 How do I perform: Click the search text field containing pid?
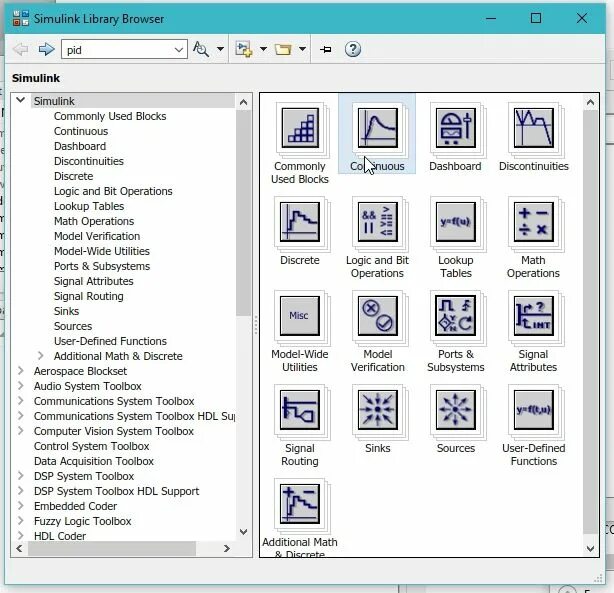pos(117,50)
